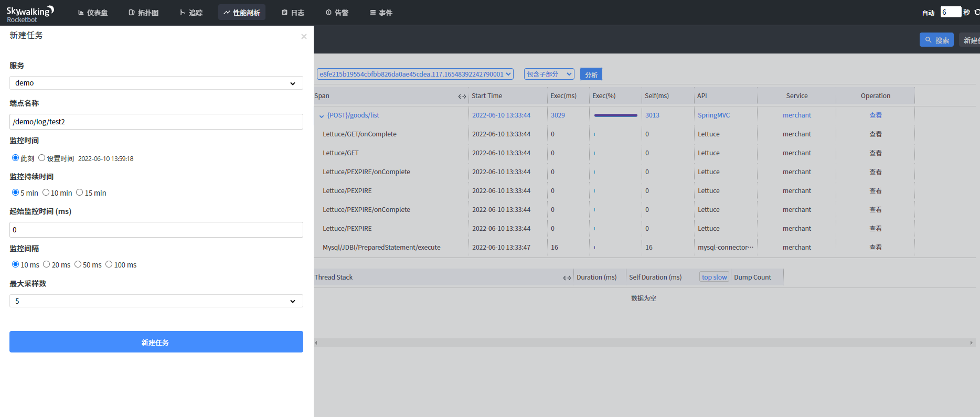Screen dimensions: 980x417
Task: Open the 追踪 trace tab
Action: point(191,13)
